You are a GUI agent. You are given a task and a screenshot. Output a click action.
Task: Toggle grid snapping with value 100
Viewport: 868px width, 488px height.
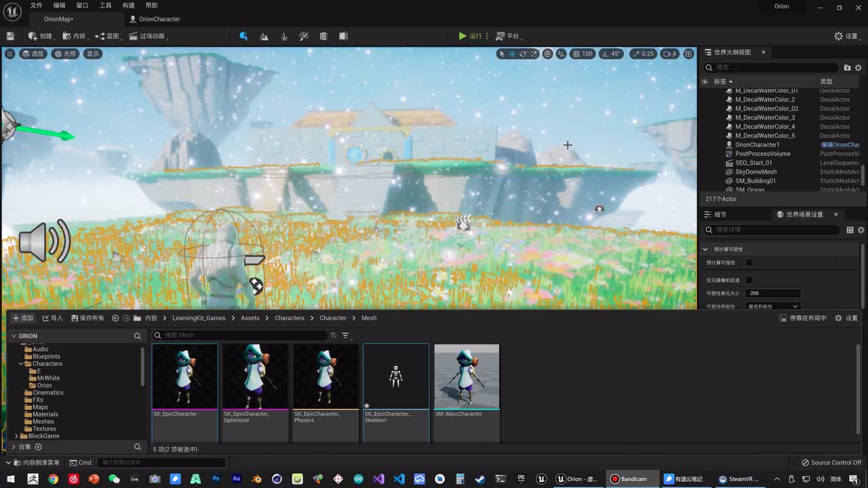click(583, 54)
